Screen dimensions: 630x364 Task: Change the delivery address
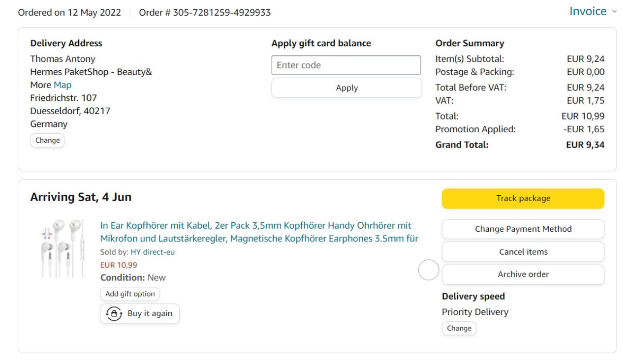[x=47, y=141]
